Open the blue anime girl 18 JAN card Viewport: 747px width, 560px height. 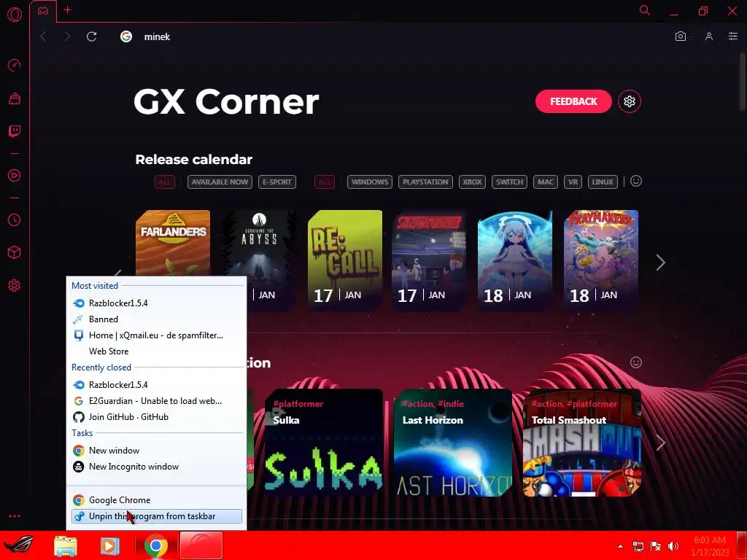point(515,261)
